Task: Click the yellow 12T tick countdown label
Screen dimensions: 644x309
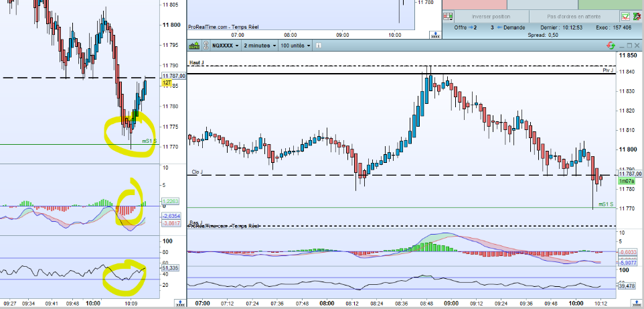Action: [167, 82]
